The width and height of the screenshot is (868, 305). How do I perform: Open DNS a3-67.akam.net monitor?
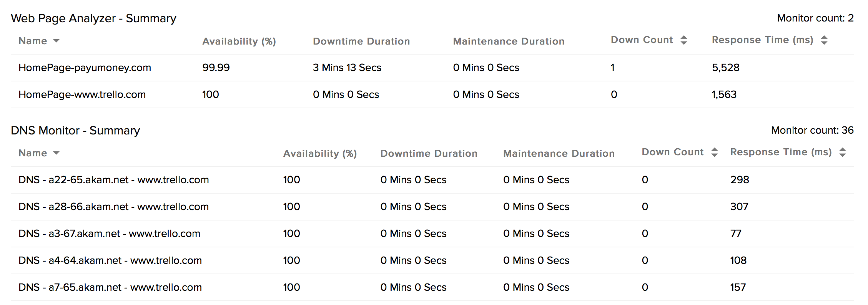click(109, 234)
